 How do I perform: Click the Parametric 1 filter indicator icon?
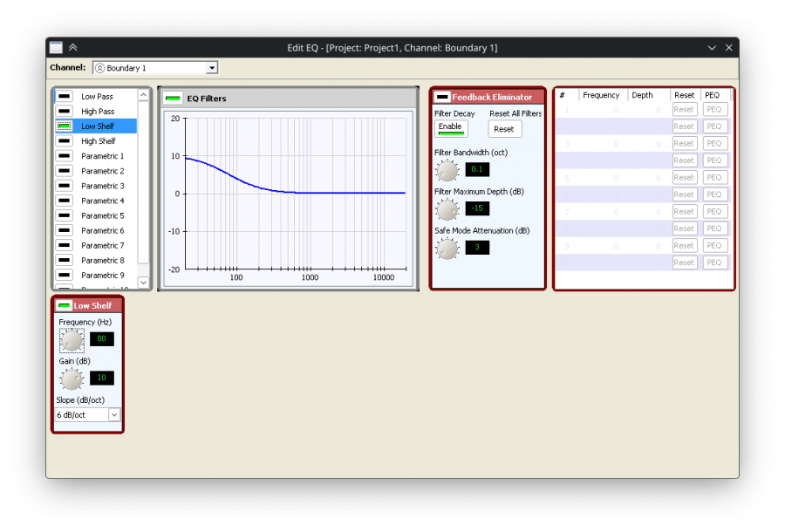tap(65, 156)
